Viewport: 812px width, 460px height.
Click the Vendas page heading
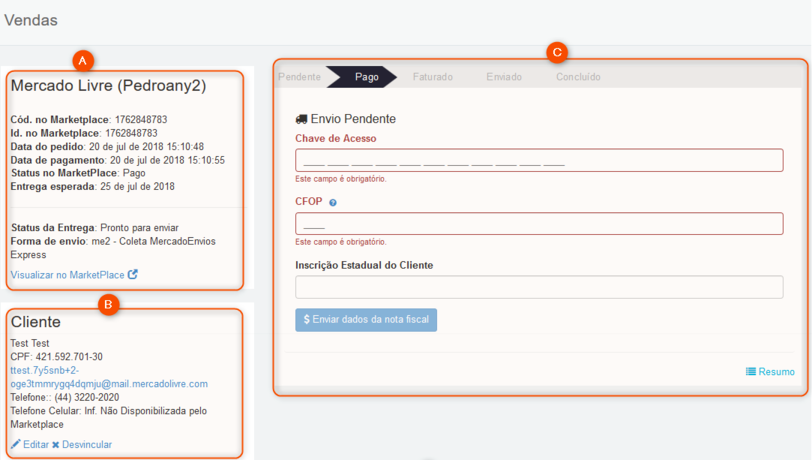(31, 20)
